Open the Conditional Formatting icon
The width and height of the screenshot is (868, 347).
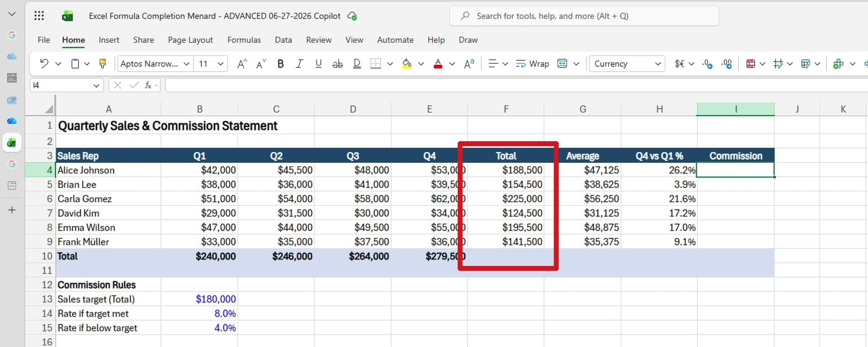coord(750,64)
